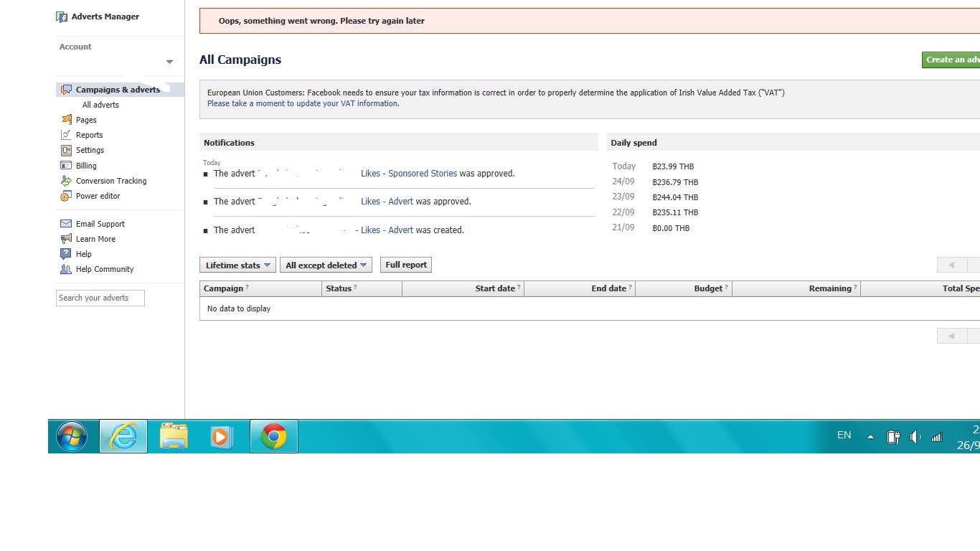Image resolution: width=980 pixels, height=551 pixels.
Task: Open the approved Likes - Advert link
Action: tap(387, 201)
